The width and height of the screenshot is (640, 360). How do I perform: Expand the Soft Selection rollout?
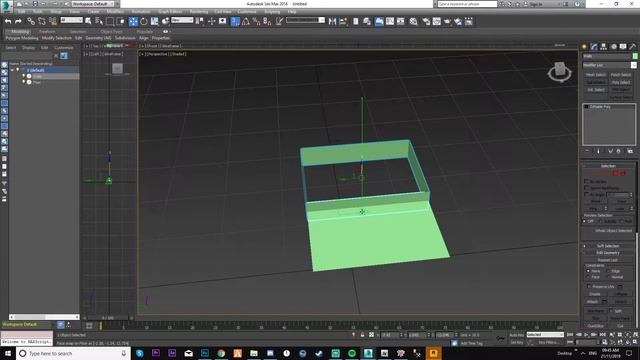click(608, 246)
